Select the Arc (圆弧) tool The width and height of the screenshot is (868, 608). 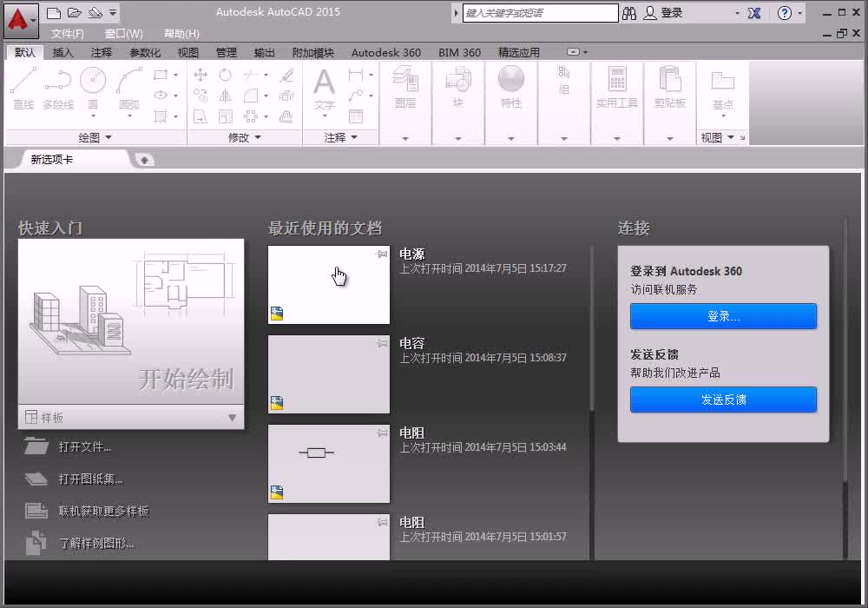click(129, 89)
